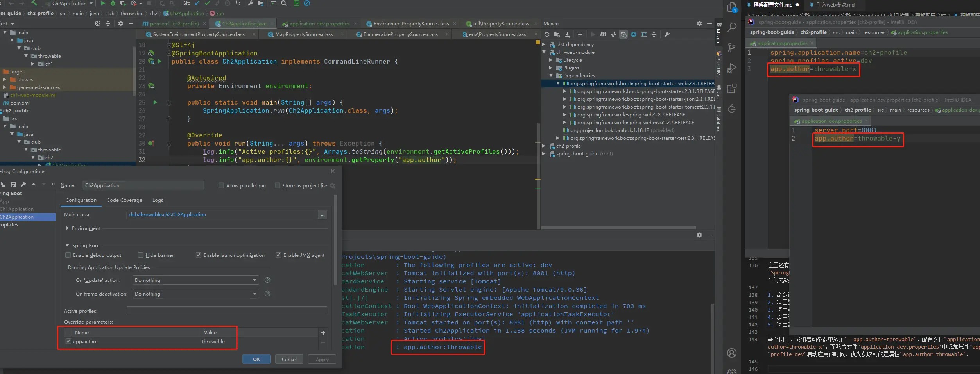Expand the Lifecycle node in Maven tree

pos(551,60)
